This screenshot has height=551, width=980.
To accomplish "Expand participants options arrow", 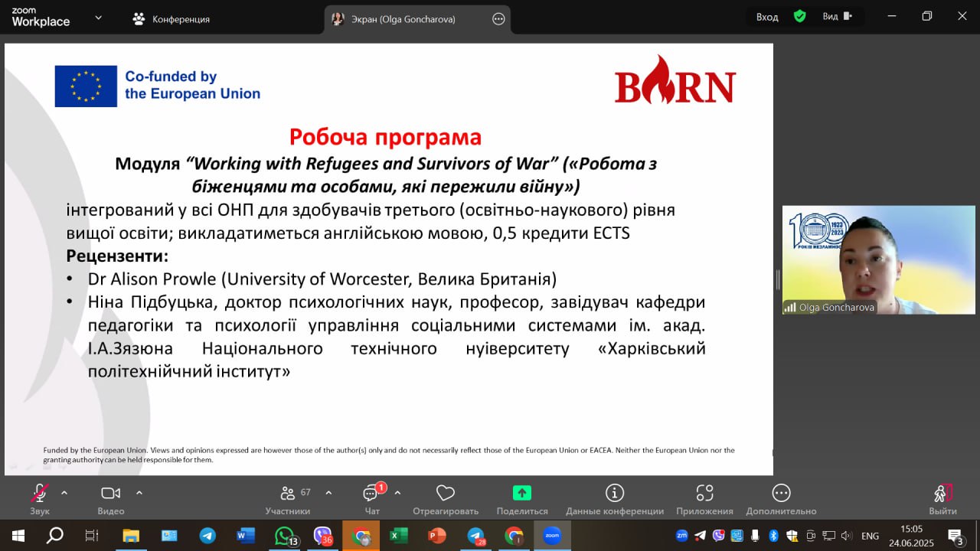I will click(328, 493).
